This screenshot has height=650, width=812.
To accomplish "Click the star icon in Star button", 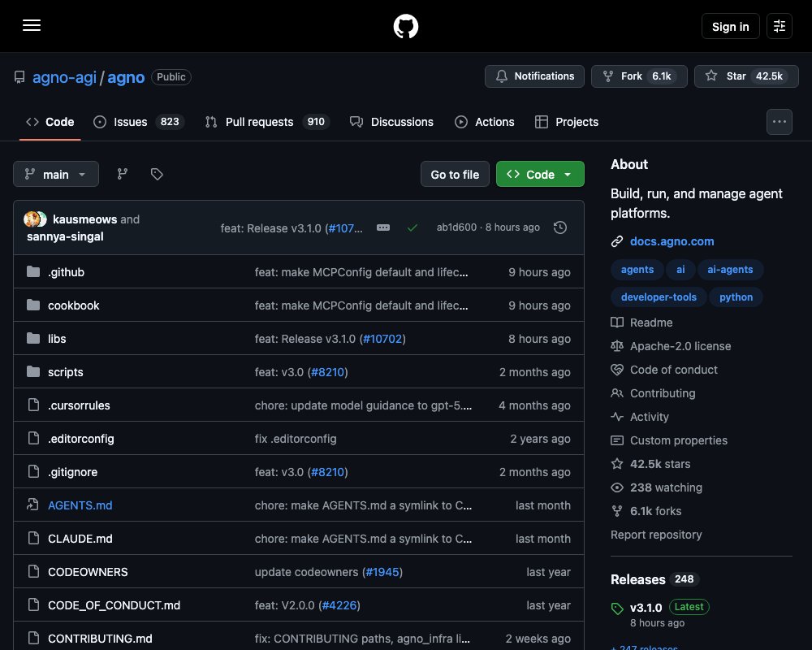I will pos(711,76).
